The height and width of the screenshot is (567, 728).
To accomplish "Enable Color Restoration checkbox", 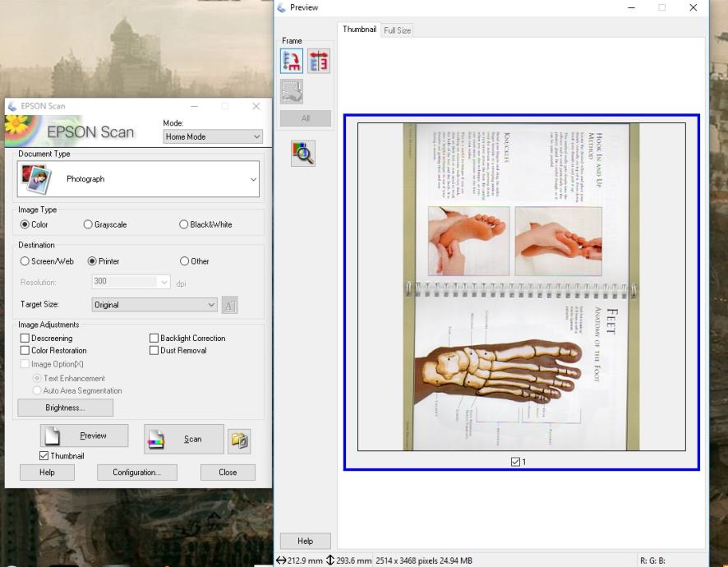I will (x=25, y=351).
